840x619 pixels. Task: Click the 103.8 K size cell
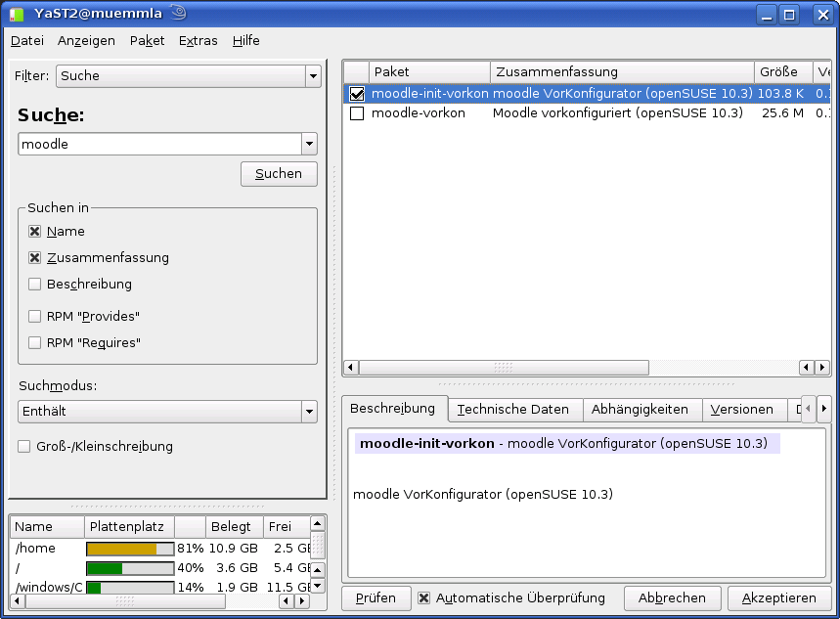(780, 94)
